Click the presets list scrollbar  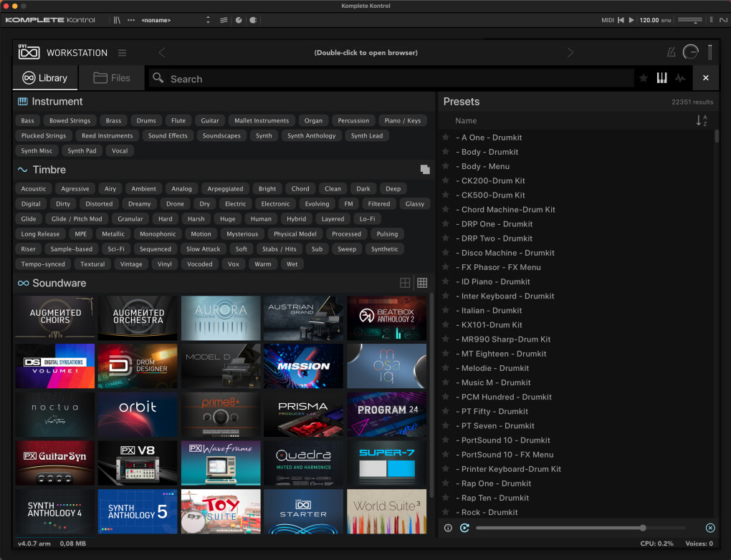[716, 137]
